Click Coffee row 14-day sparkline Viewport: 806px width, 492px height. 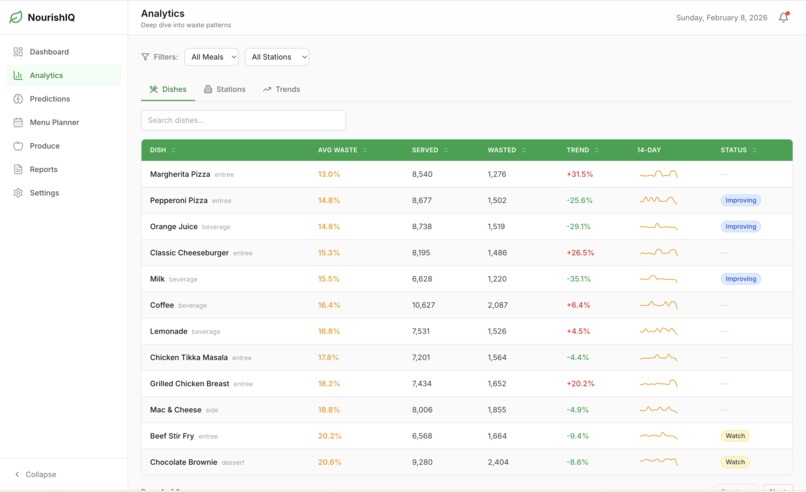658,305
